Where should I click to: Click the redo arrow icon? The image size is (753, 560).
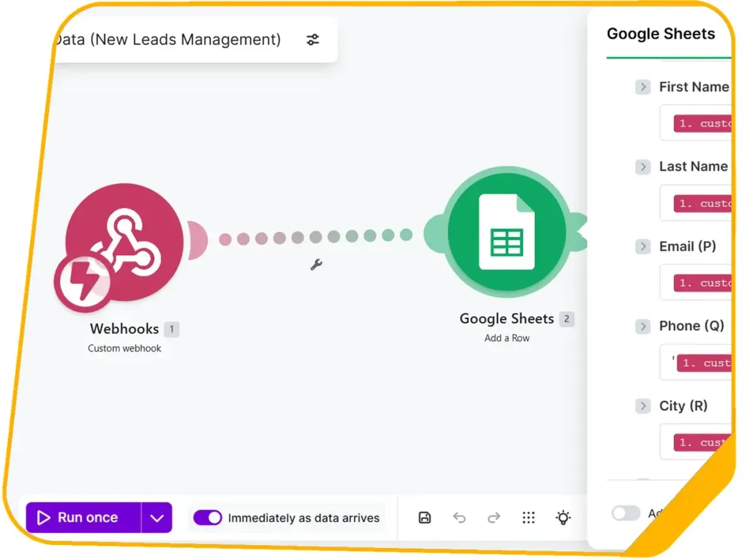click(494, 517)
